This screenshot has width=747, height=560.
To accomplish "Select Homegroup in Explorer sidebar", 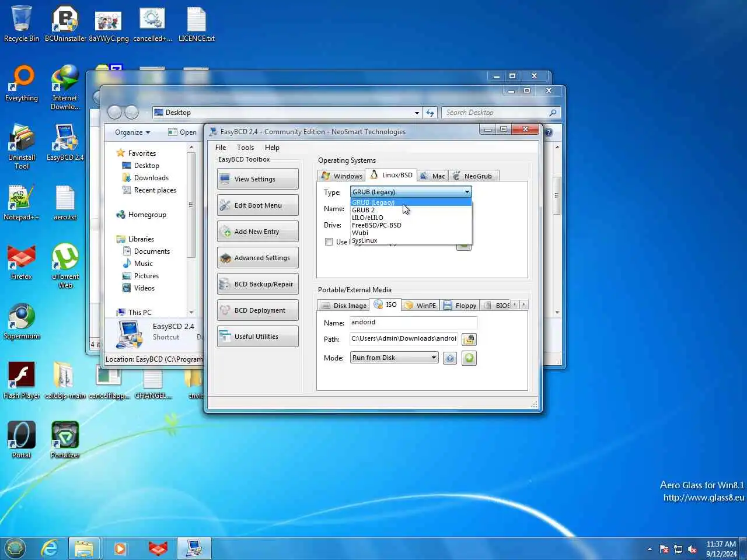I will click(141, 215).
